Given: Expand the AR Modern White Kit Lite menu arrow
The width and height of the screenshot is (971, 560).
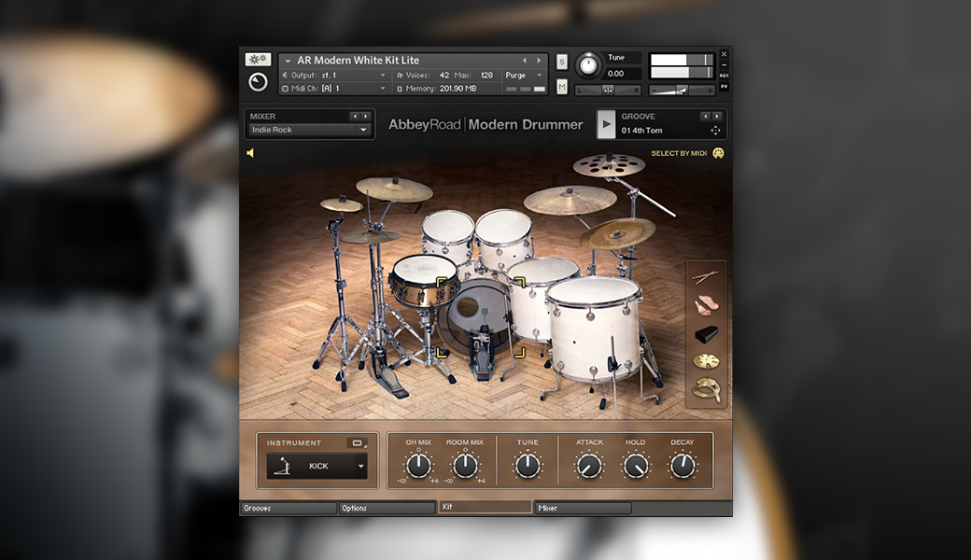Looking at the screenshot, I should pyautogui.click(x=288, y=61).
